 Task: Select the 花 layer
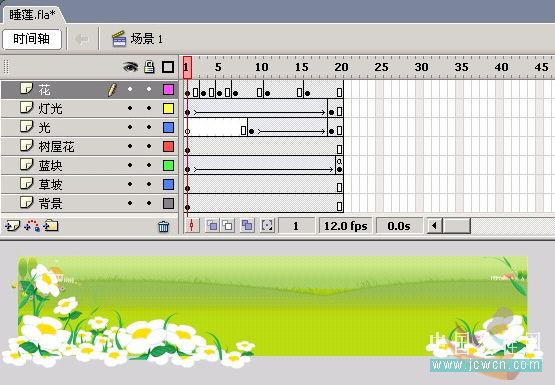coord(89,90)
